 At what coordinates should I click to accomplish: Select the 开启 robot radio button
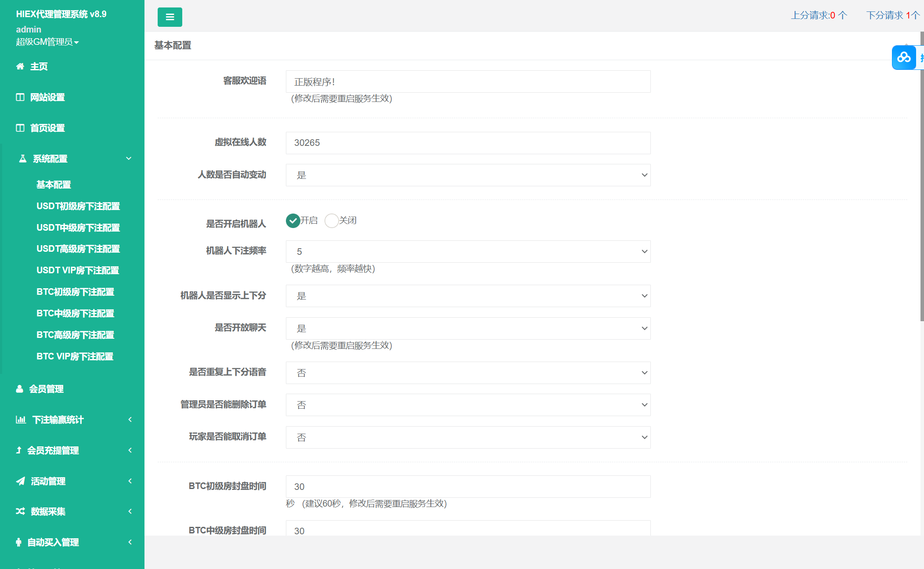(x=293, y=221)
